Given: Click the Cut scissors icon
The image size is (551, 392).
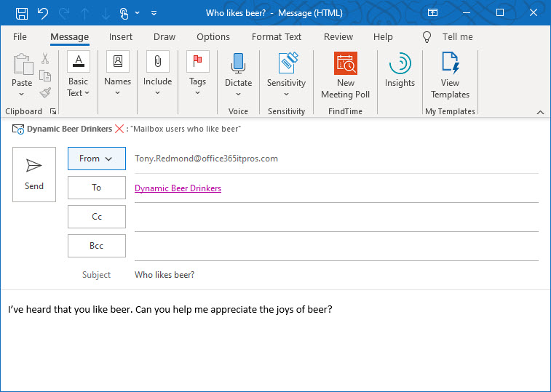Looking at the screenshot, I should [x=45, y=60].
